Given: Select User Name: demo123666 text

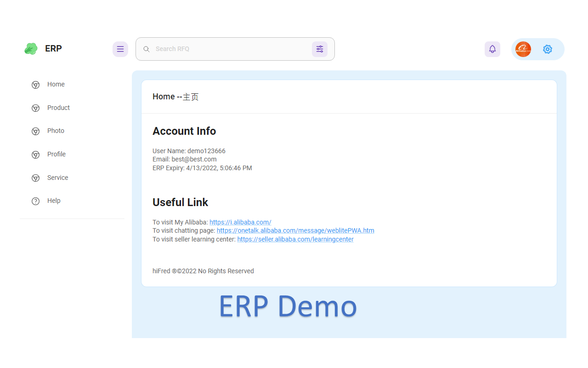Looking at the screenshot, I should [189, 151].
